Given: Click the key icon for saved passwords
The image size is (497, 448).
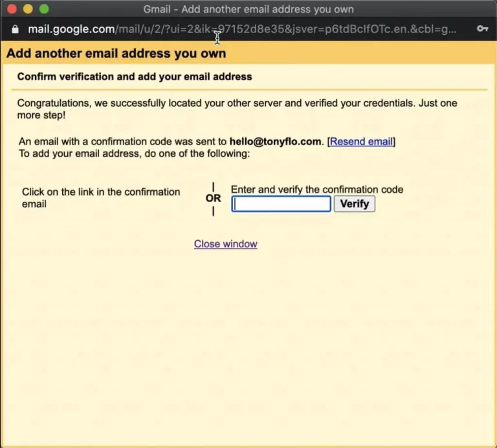Looking at the screenshot, I should 482,29.
